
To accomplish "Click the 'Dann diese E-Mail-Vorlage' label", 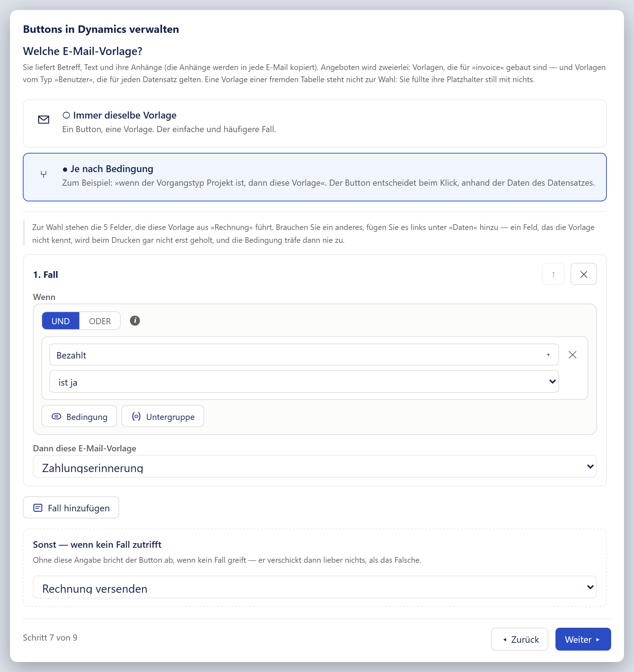I will click(x=85, y=448).
